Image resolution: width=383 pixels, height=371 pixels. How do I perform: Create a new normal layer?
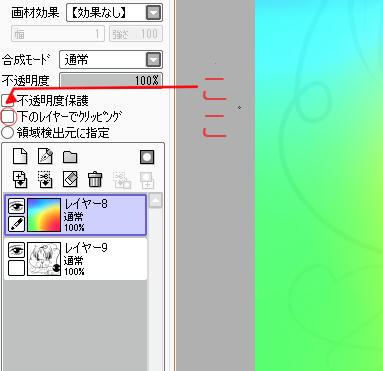pos(20,156)
